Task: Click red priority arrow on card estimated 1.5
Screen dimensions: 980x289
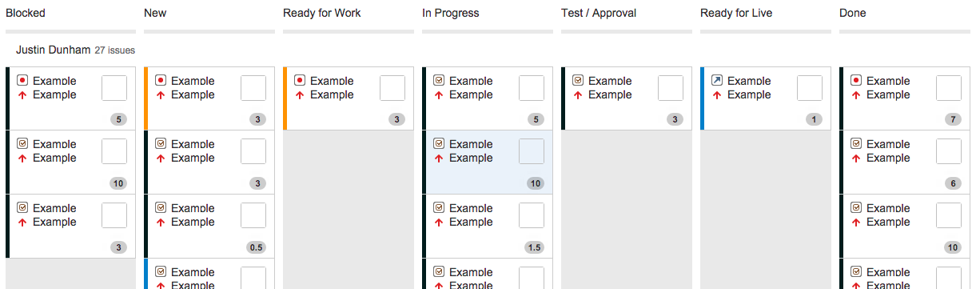Action: 439,223
